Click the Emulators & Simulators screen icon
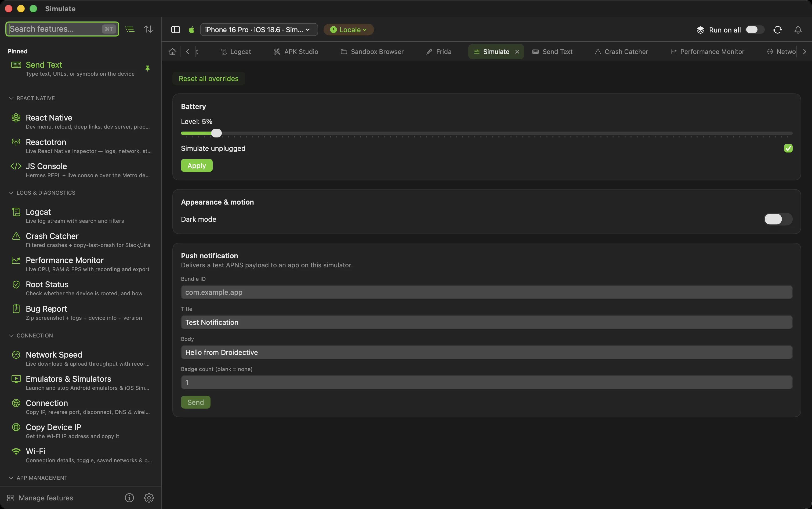Viewport: 812px width, 509px height. [x=16, y=379]
